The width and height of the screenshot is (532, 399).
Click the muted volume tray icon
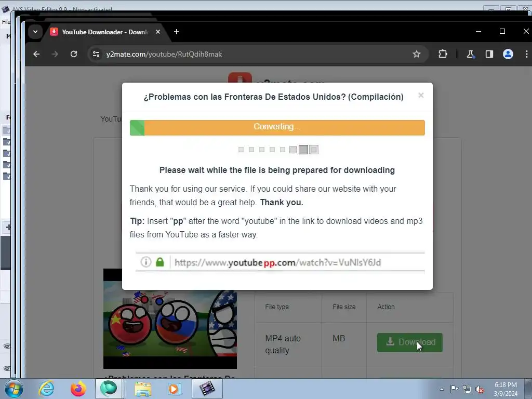pos(480,390)
